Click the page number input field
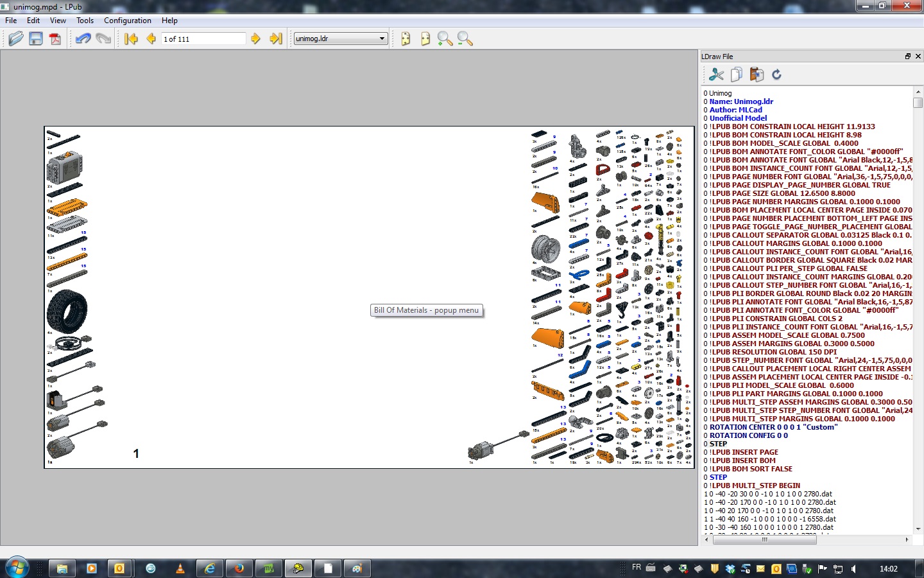Image resolution: width=924 pixels, height=578 pixels. click(203, 39)
